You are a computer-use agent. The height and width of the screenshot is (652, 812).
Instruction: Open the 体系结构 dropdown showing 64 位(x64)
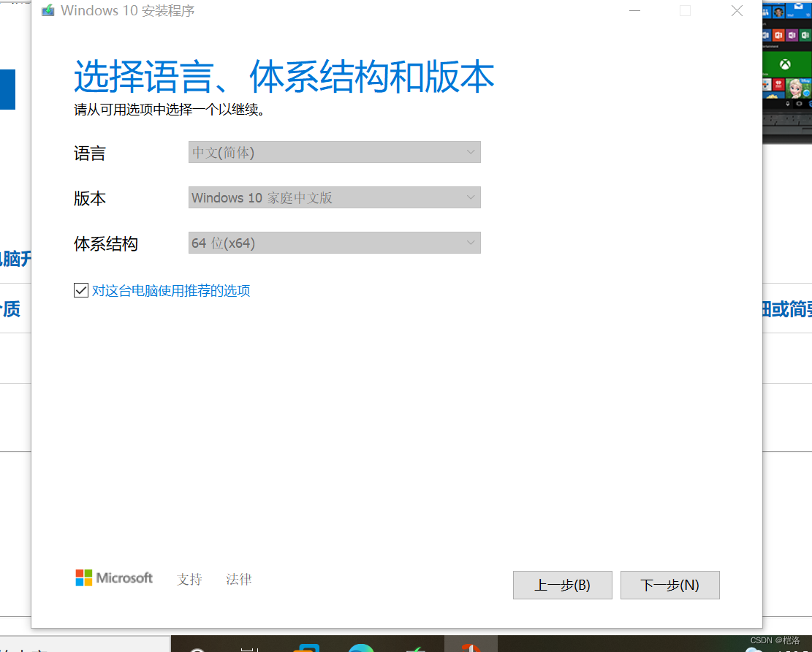(335, 243)
